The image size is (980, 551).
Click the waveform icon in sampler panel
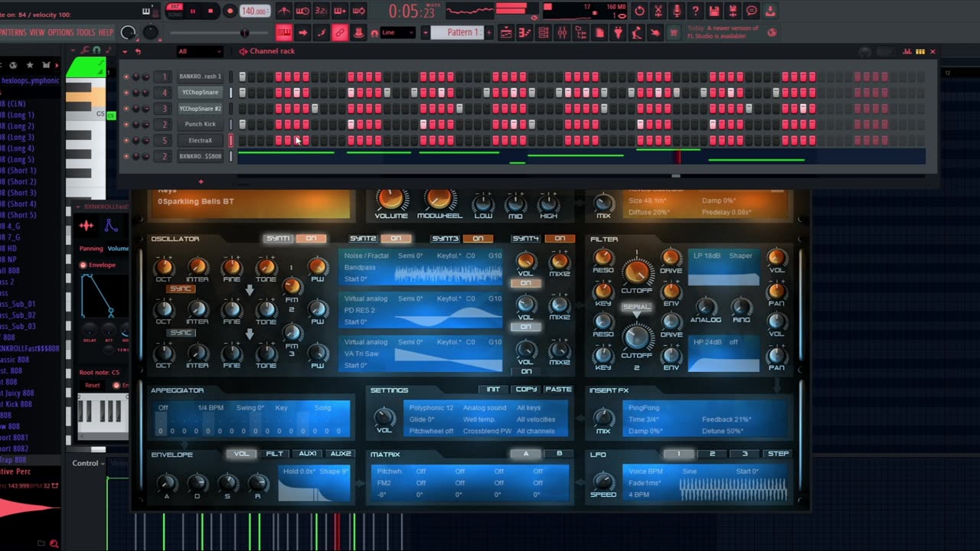(87, 225)
